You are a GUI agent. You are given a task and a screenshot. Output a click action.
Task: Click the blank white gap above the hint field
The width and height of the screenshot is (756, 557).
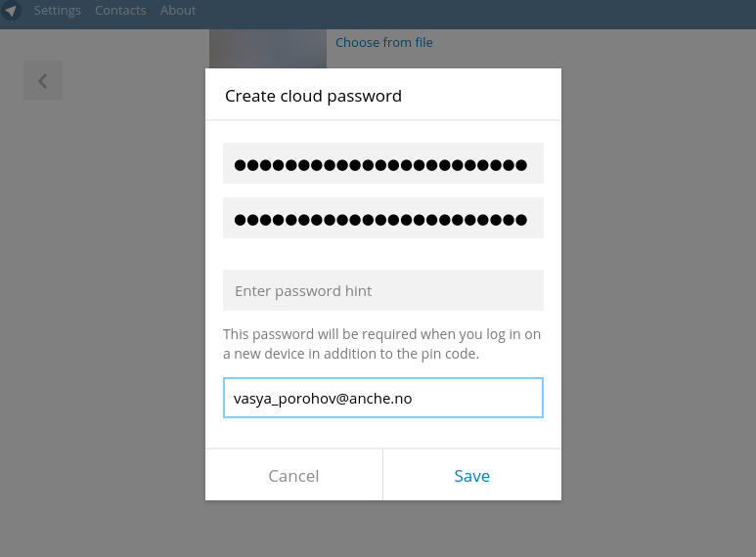(382, 254)
